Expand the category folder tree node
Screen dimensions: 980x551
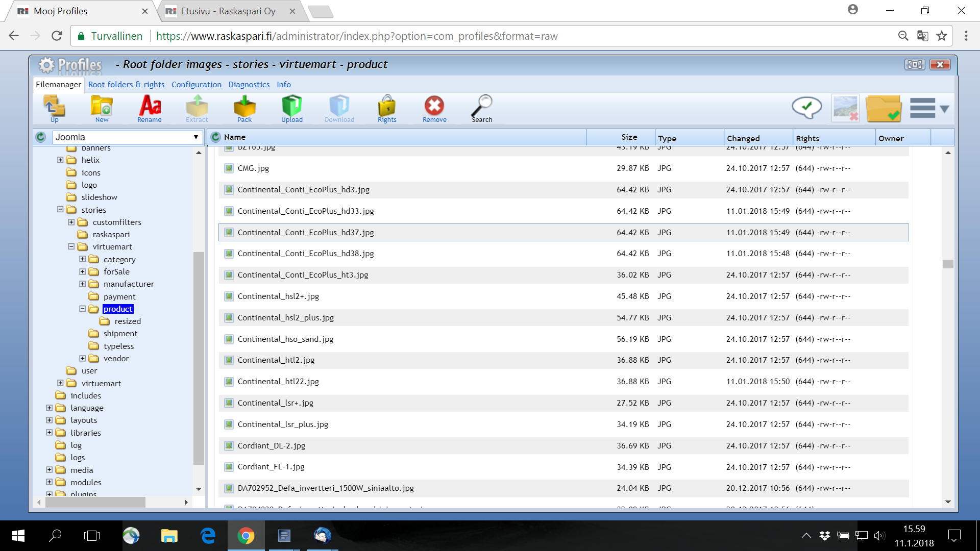[x=83, y=259]
